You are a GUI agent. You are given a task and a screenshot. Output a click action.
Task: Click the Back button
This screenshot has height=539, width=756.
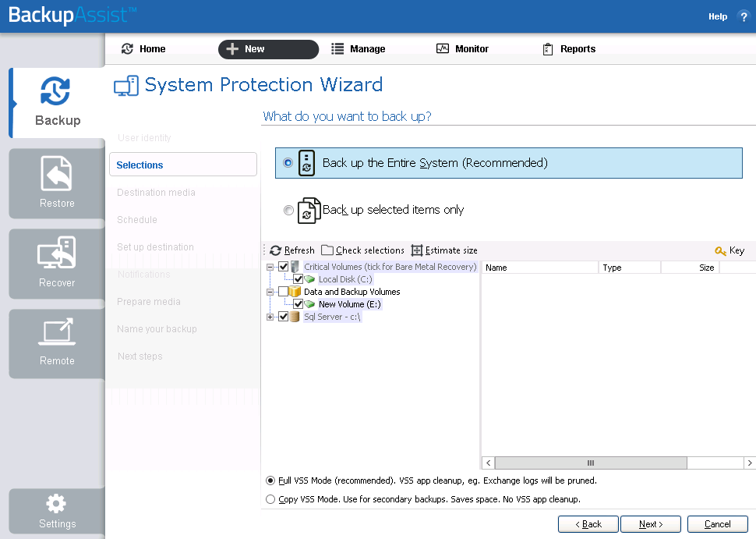coord(588,524)
